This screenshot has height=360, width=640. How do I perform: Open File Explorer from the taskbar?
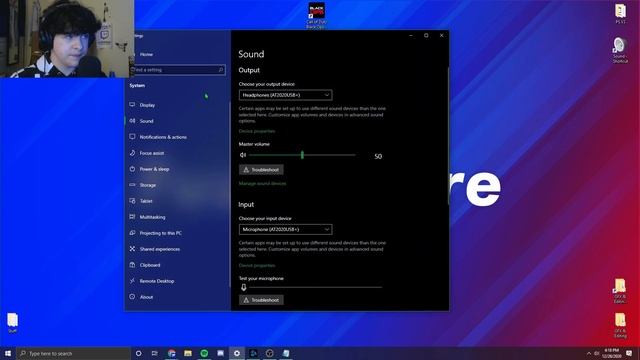[188, 353]
